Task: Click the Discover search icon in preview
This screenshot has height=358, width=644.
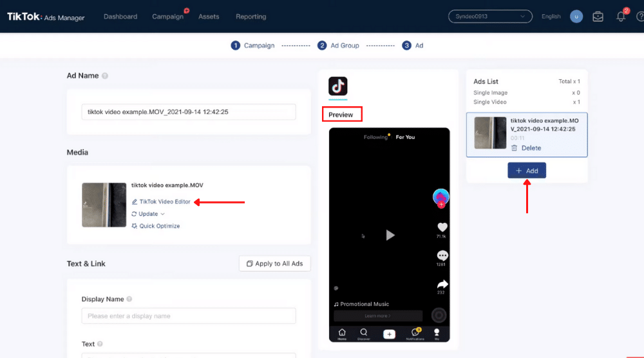Action: pyautogui.click(x=363, y=334)
